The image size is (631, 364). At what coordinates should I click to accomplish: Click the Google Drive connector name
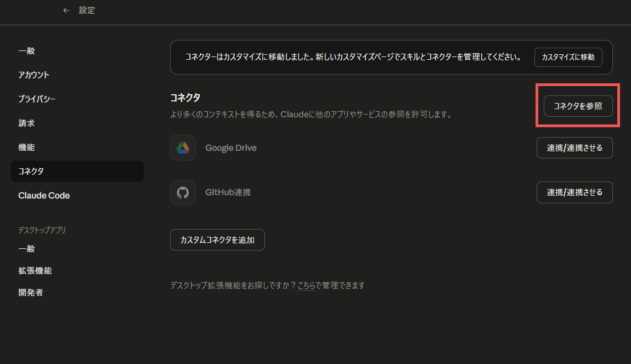(x=230, y=148)
